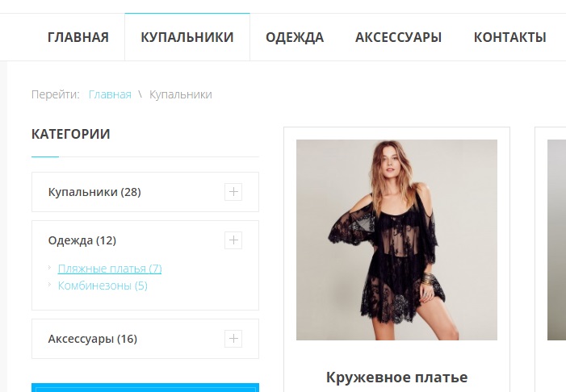Select the Купальники (28) category label
This screenshot has height=392, width=566.
[x=94, y=192]
